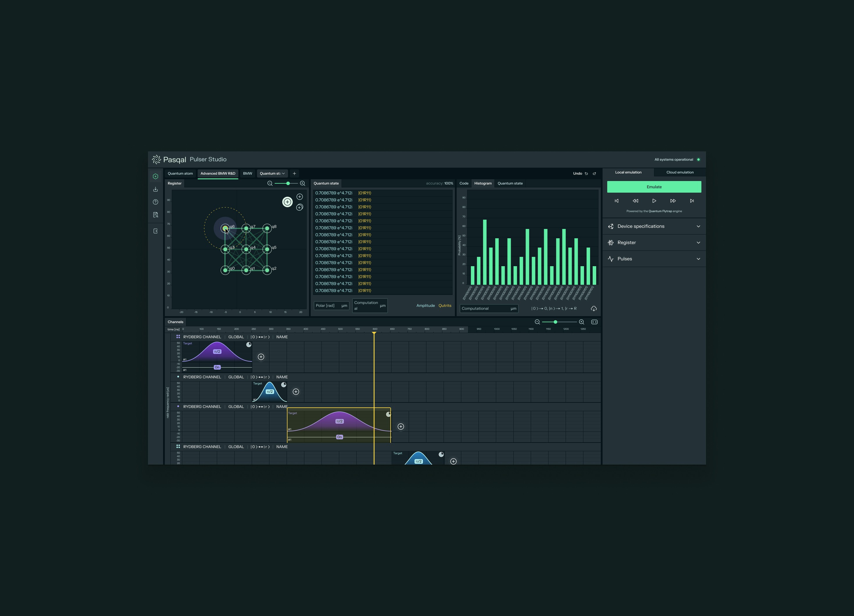This screenshot has height=616, width=854.
Task: Open the Code tab
Action: point(464,183)
